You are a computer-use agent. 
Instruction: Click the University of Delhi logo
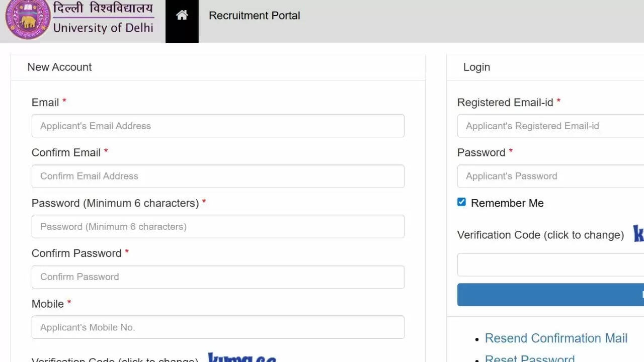pos(79,19)
